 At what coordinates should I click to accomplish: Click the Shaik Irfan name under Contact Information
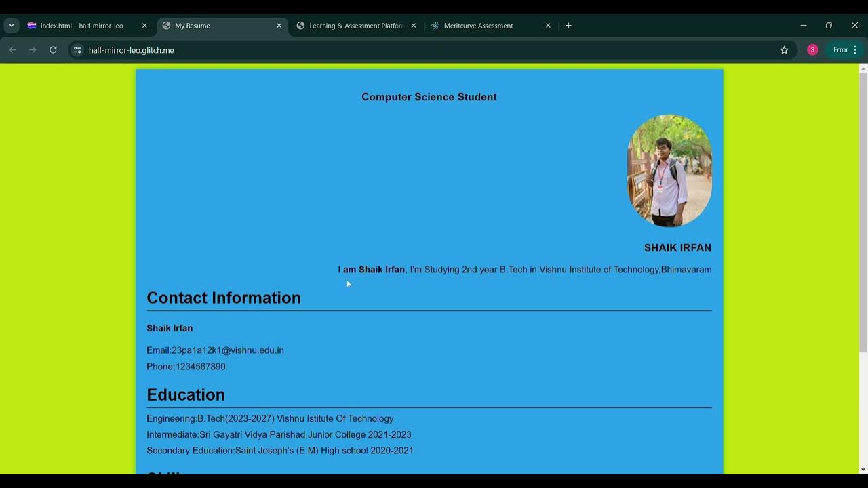point(170,328)
